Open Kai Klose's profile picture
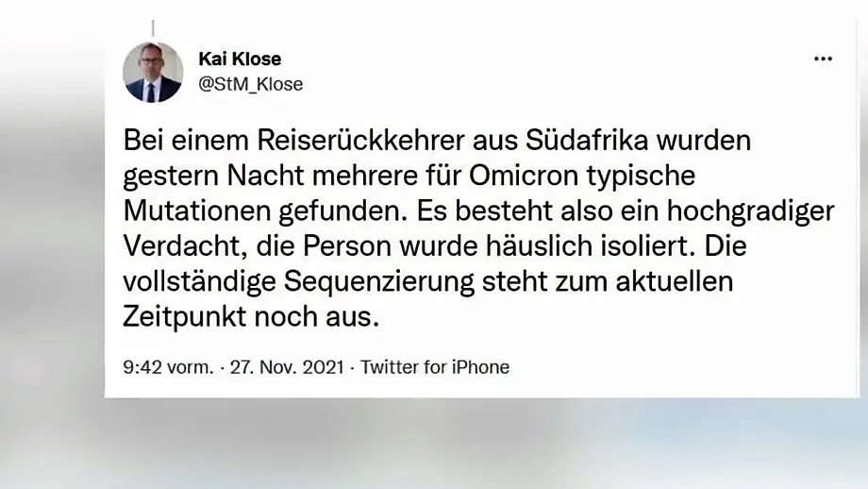 click(153, 72)
